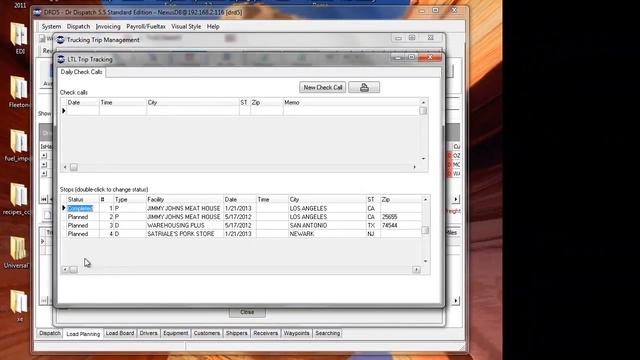Screen dimensions: 640x360
Task: Open the Fleetone desktop folder
Action: (19, 91)
